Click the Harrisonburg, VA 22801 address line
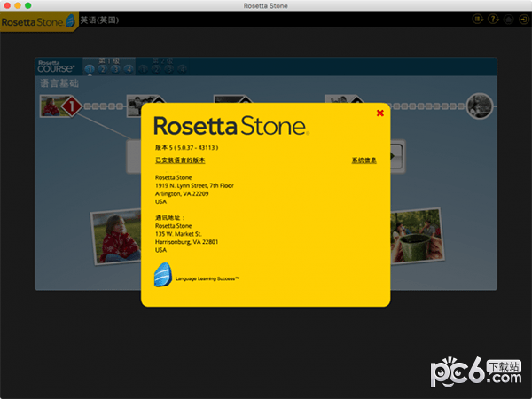The width and height of the screenshot is (532, 399). coord(186,242)
